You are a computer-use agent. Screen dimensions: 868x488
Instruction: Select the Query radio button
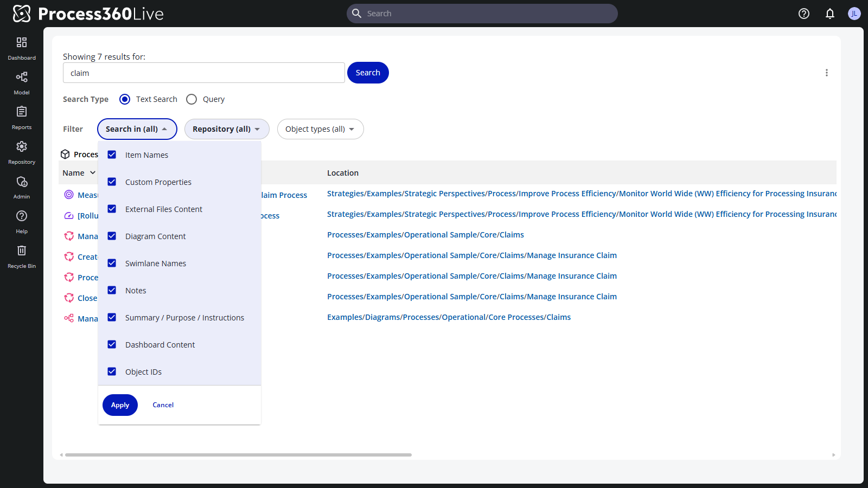[x=192, y=99]
